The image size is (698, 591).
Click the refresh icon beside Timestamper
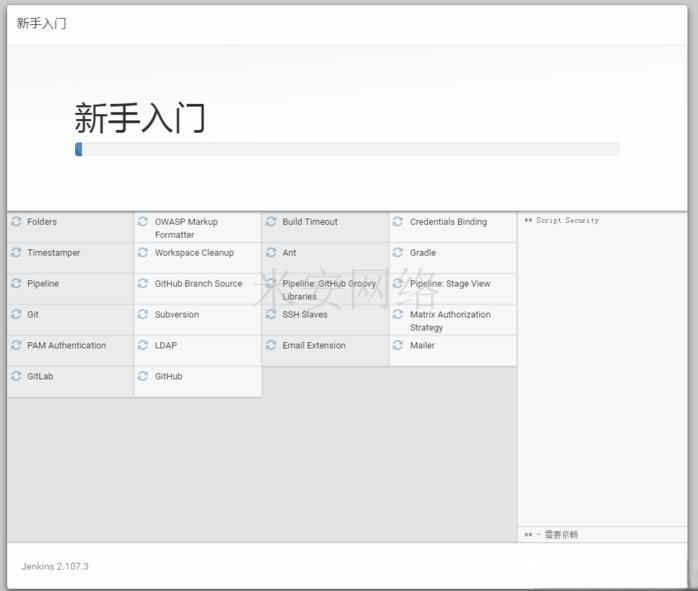tap(16, 252)
